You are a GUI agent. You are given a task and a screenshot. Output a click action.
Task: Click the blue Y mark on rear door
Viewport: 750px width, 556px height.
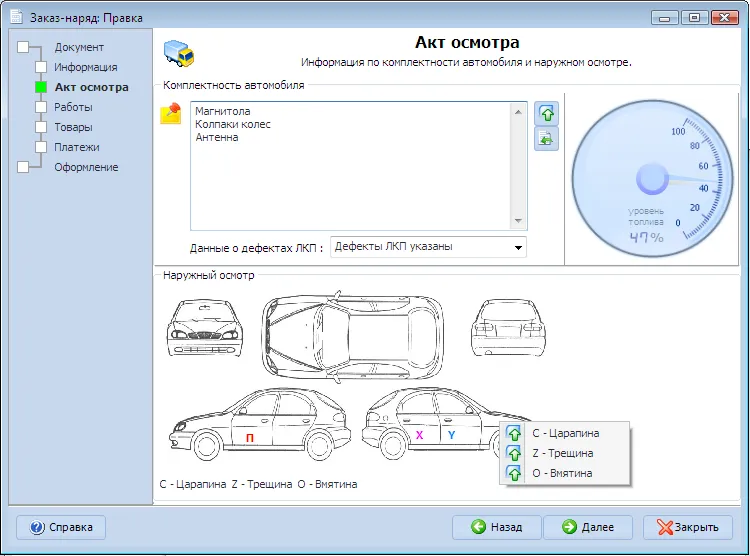click(x=451, y=435)
